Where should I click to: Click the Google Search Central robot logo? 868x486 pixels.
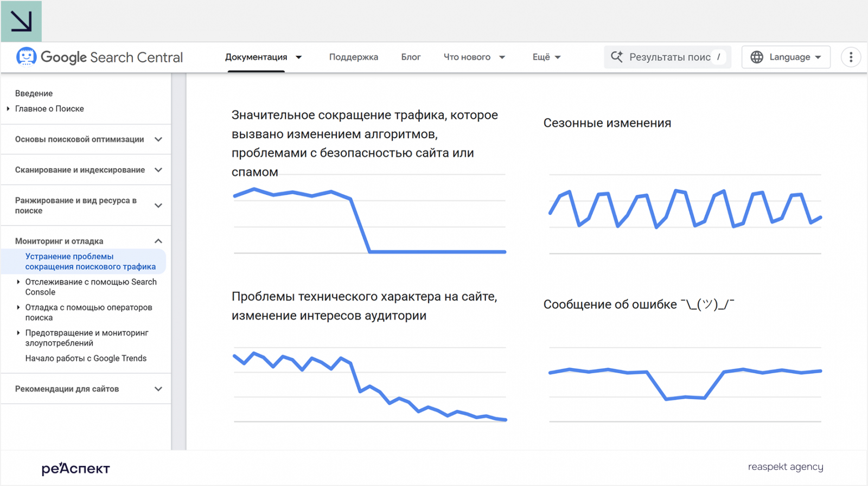tap(26, 56)
